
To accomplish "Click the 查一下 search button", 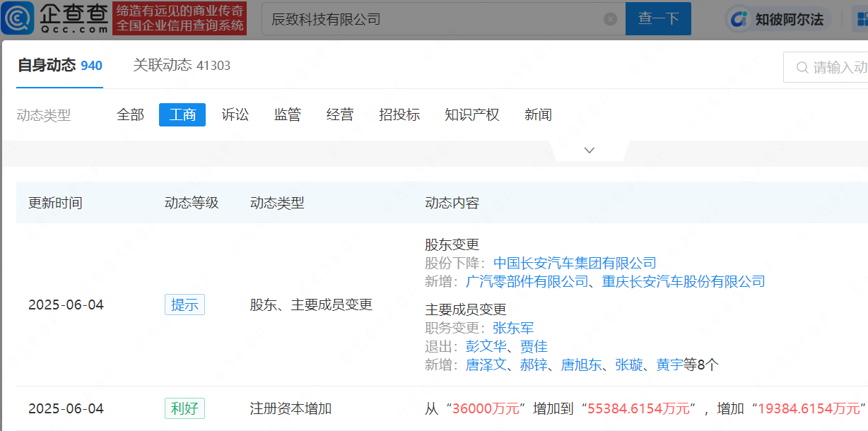I will pos(658,19).
